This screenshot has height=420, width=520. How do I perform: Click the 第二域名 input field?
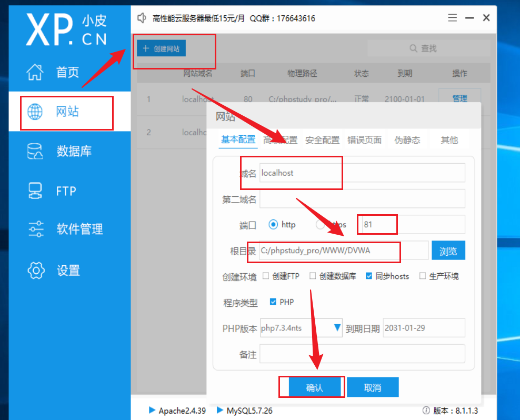362,198
